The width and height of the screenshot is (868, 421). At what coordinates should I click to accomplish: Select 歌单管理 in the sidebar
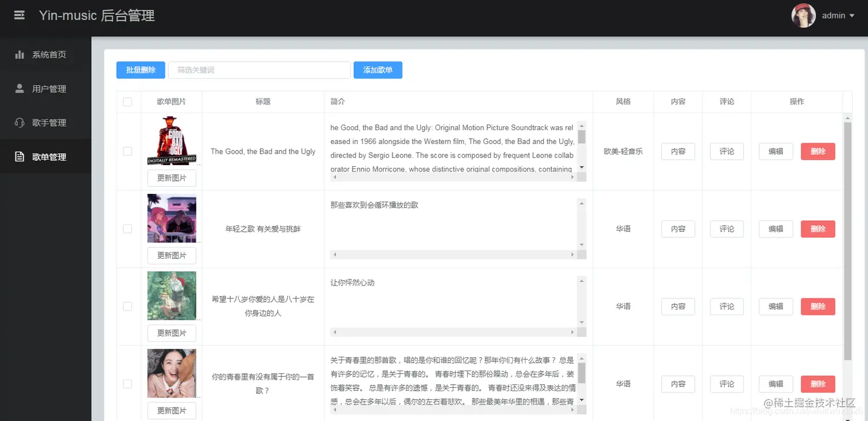pyautogui.click(x=45, y=157)
